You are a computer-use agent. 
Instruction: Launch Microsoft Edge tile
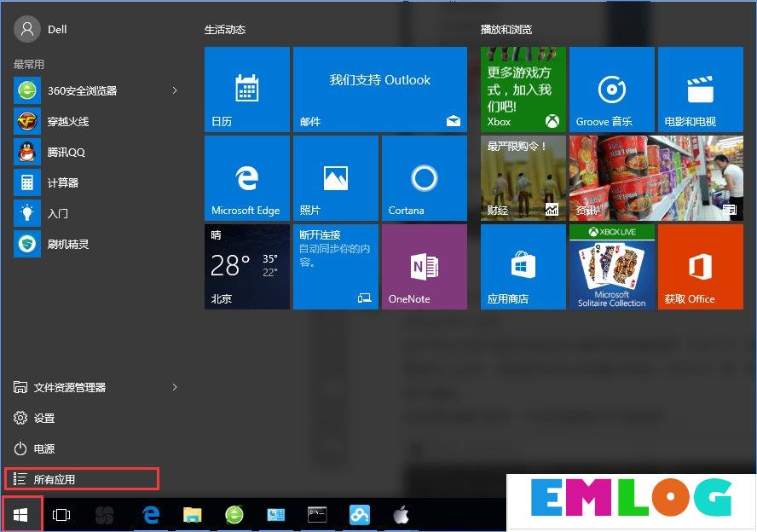point(247,178)
